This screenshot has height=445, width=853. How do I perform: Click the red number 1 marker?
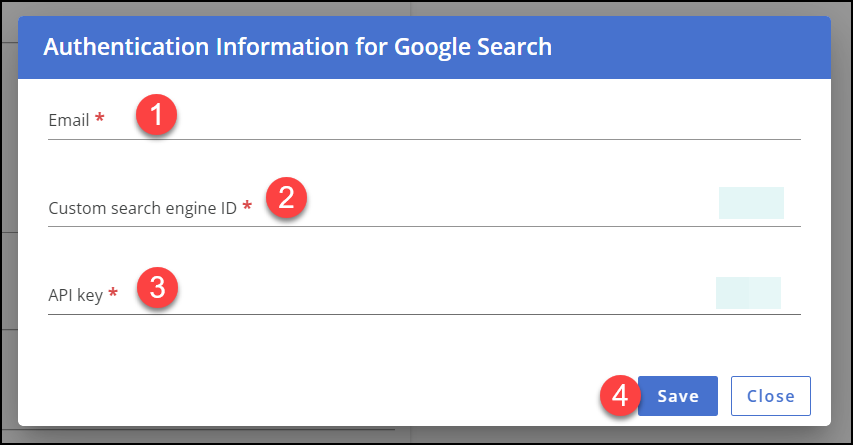pos(156,116)
